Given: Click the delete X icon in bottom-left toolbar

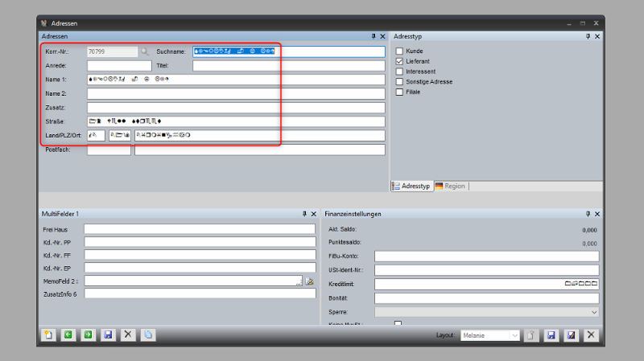Looking at the screenshot, I should pyautogui.click(x=127, y=334).
